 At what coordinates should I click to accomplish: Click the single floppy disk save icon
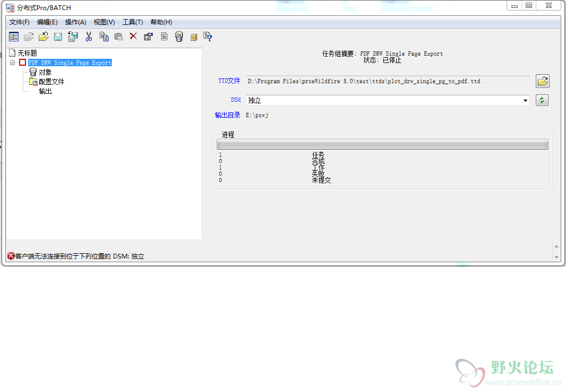pos(58,37)
